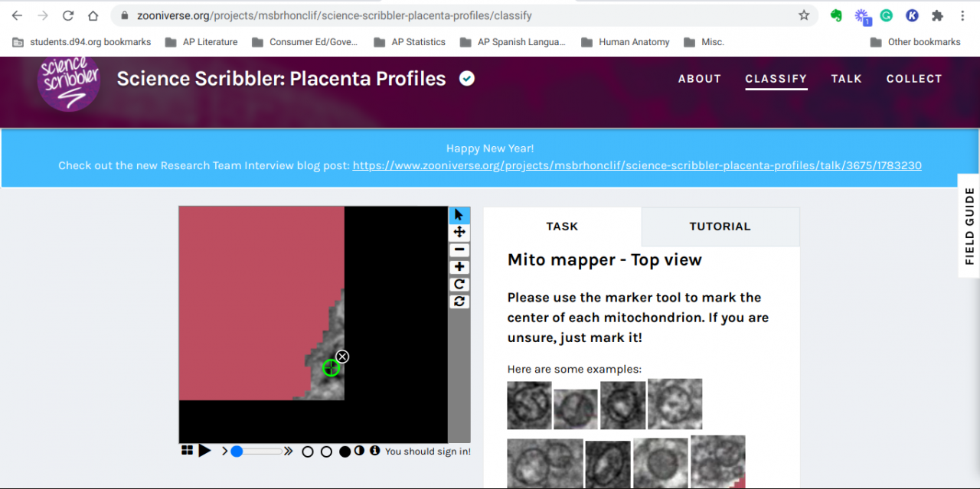
Task: Select the pan/move image tool
Action: coord(459,232)
